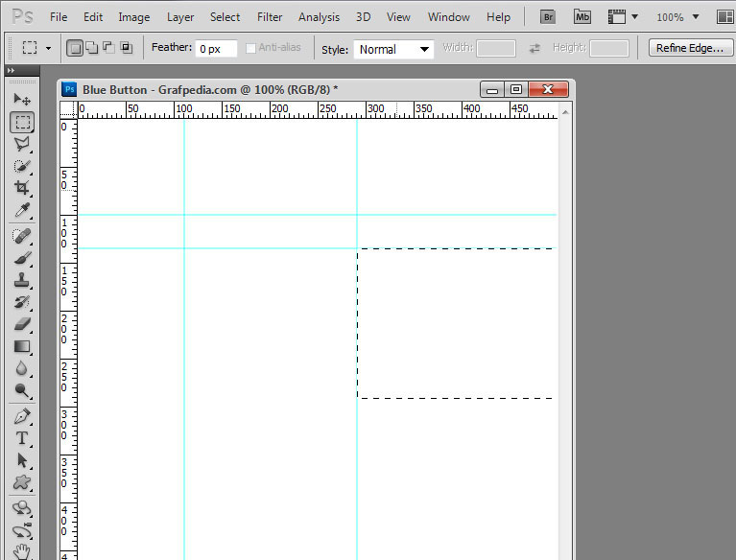
Task: Toggle the Anti-alias checkbox
Action: coord(250,48)
